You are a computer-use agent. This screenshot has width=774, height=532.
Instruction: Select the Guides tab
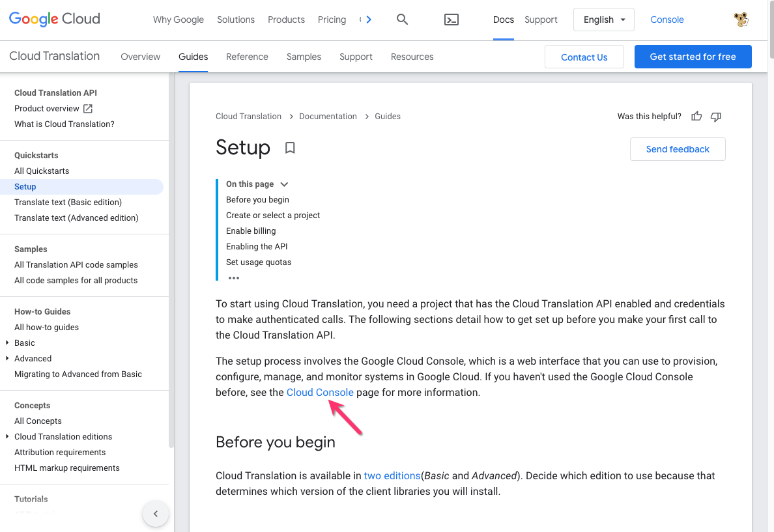193,57
